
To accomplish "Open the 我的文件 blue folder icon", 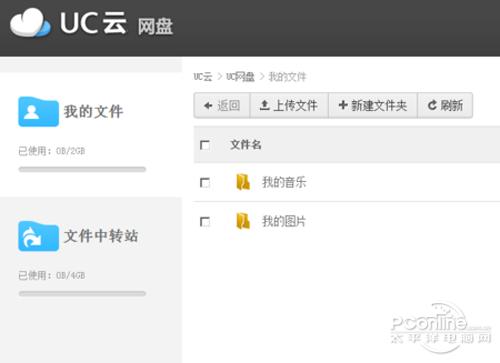I will [x=38, y=112].
